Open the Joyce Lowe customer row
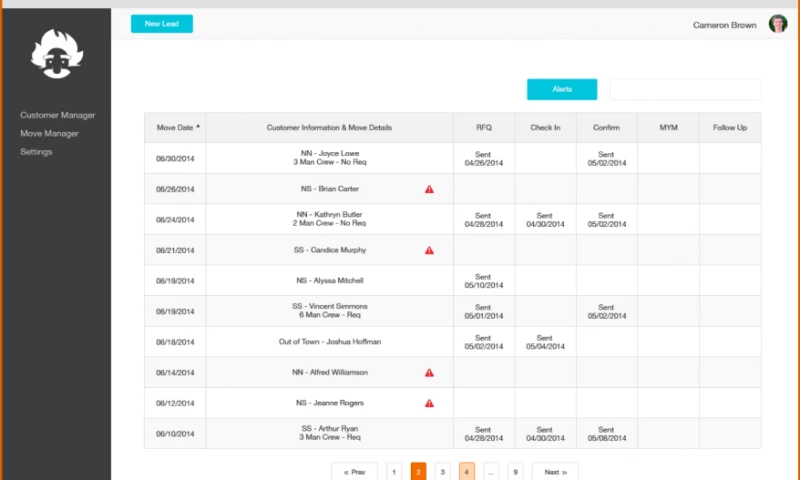This screenshot has width=800, height=480. point(329,158)
